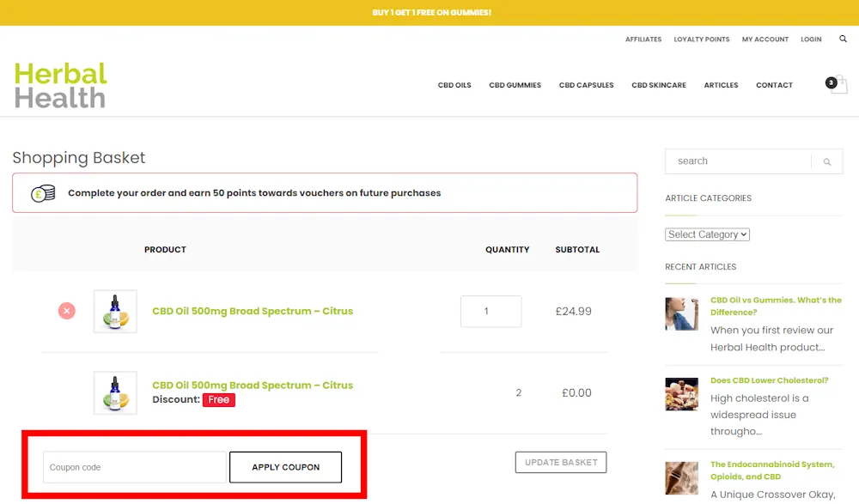The width and height of the screenshot is (859, 504).
Task: Open the Login link
Action: (811, 39)
